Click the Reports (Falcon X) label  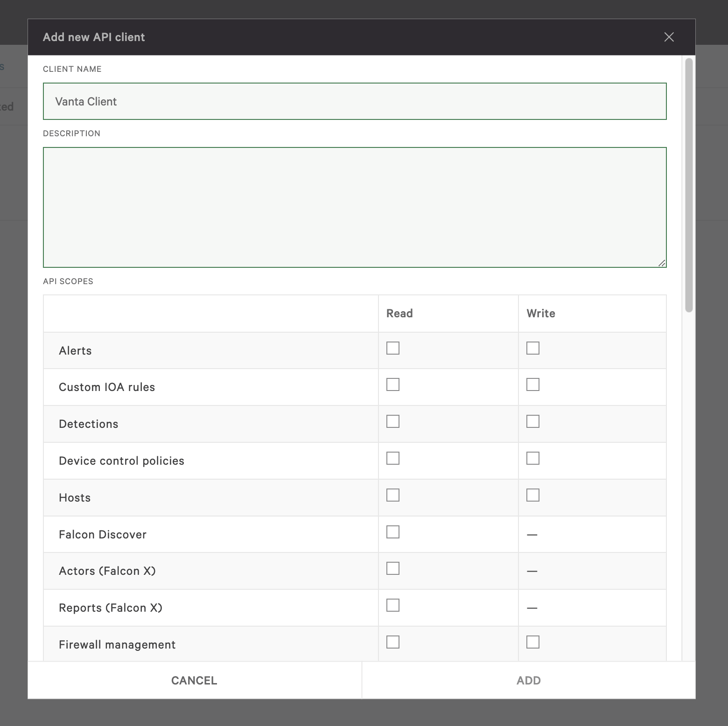[x=111, y=608]
